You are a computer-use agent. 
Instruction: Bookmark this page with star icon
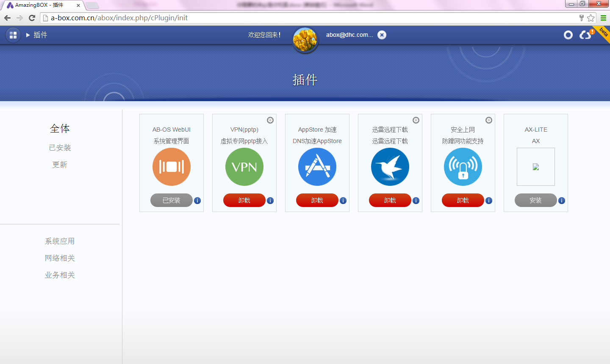click(x=591, y=18)
